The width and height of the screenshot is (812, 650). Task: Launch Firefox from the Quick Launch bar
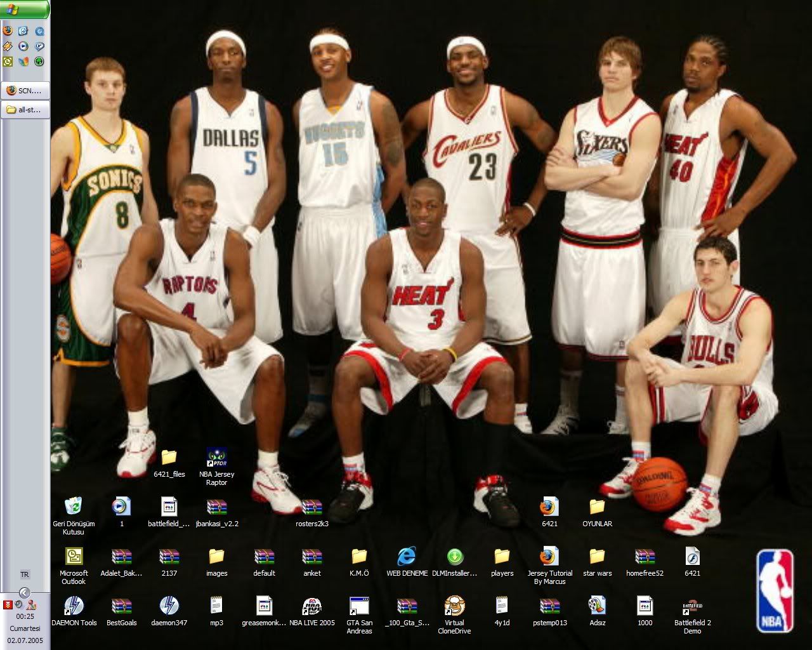pos(8,30)
